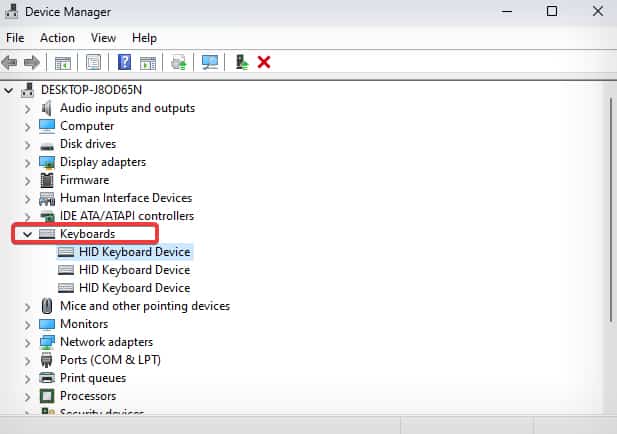Viewport: 617px width, 434px height.
Task: Click the red X Uninstall device icon
Action: click(x=264, y=62)
